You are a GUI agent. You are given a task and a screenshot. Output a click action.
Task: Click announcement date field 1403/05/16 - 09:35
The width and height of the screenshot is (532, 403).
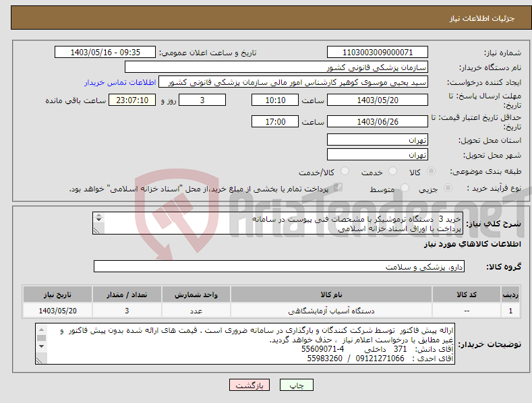105,53
